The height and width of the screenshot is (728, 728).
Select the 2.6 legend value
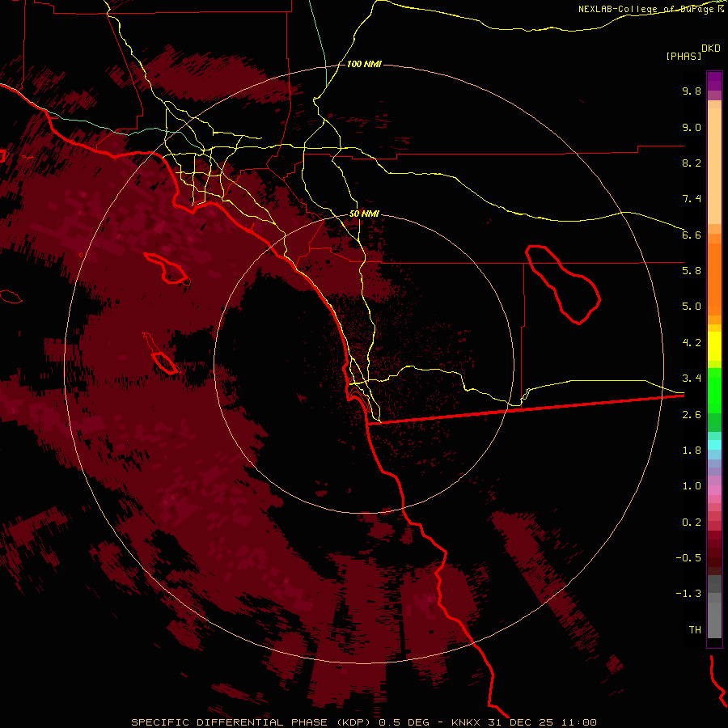click(x=692, y=415)
